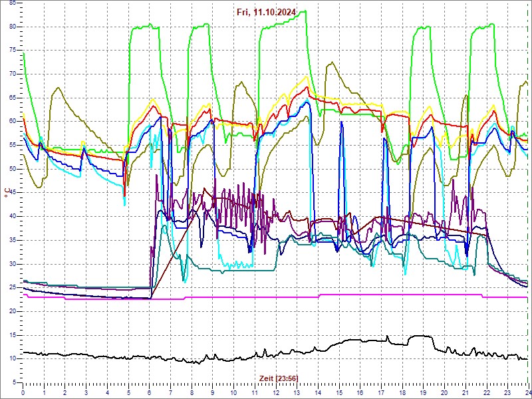Select hour 12 on the time axis
Image resolution: width=532 pixels, height=399 pixels.
[275, 392]
